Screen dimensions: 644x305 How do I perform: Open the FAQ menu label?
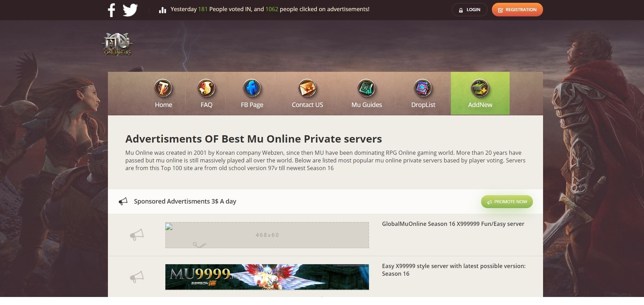coord(206,105)
